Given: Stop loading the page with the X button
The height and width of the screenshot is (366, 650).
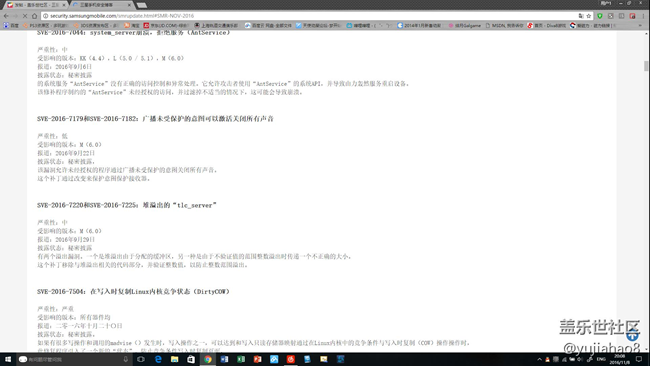Looking at the screenshot, I should coord(25,16).
